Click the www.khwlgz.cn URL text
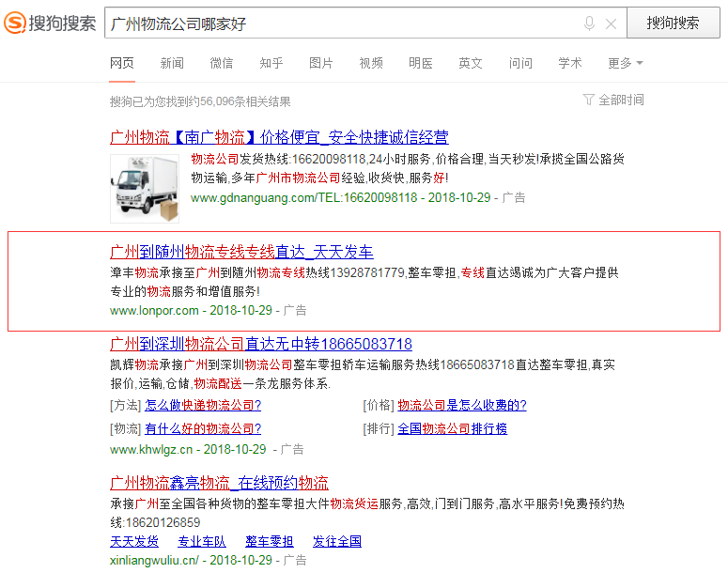This screenshot has height=573, width=728. point(151,450)
